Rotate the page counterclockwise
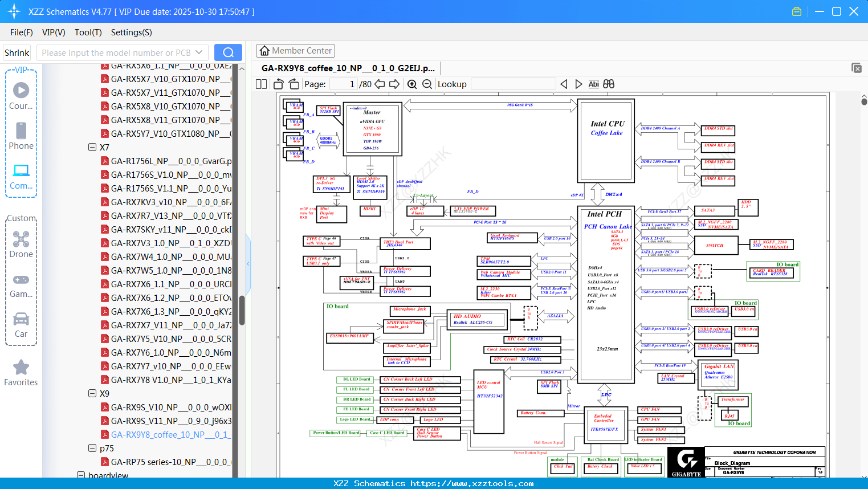 (x=278, y=84)
